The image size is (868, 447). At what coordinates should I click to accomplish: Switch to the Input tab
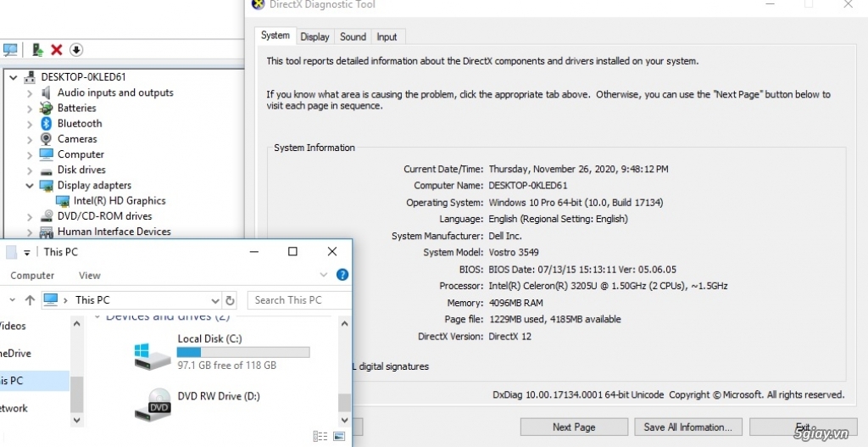(x=387, y=36)
